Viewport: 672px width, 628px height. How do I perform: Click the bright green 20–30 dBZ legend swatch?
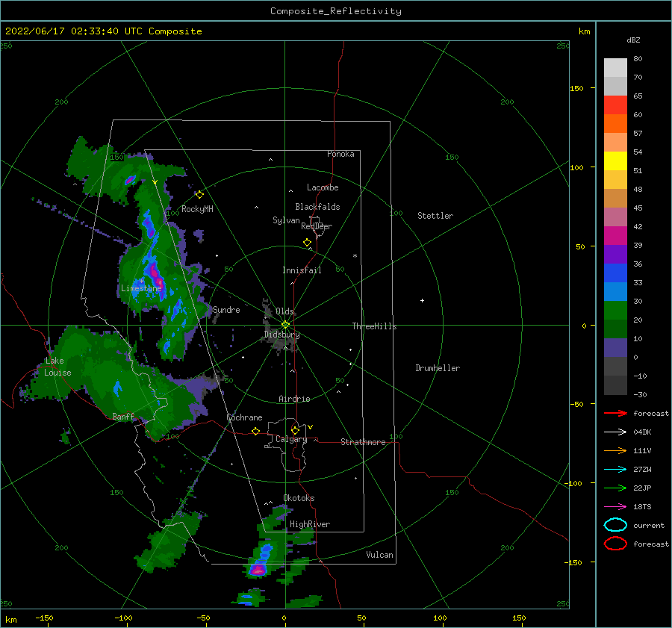click(x=615, y=311)
